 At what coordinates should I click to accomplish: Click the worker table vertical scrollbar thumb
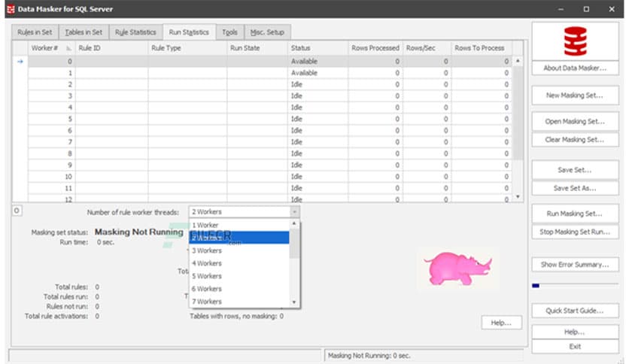pos(518,113)
